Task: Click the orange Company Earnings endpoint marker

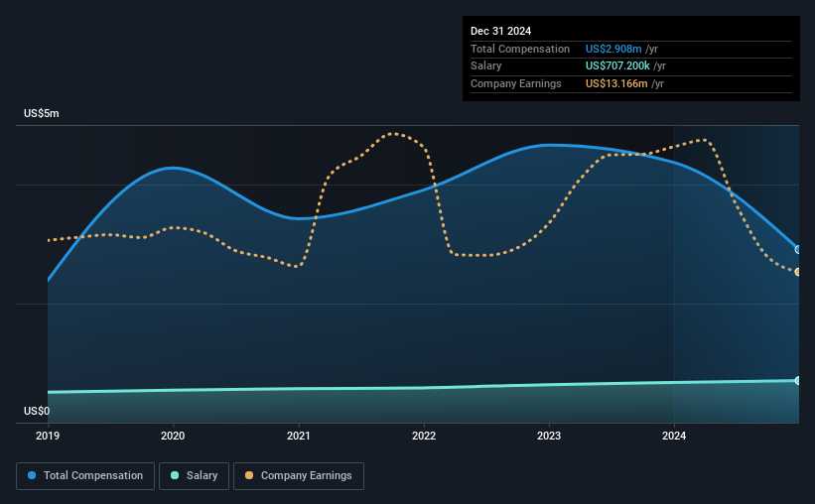Action: click(x=798, y=272)
